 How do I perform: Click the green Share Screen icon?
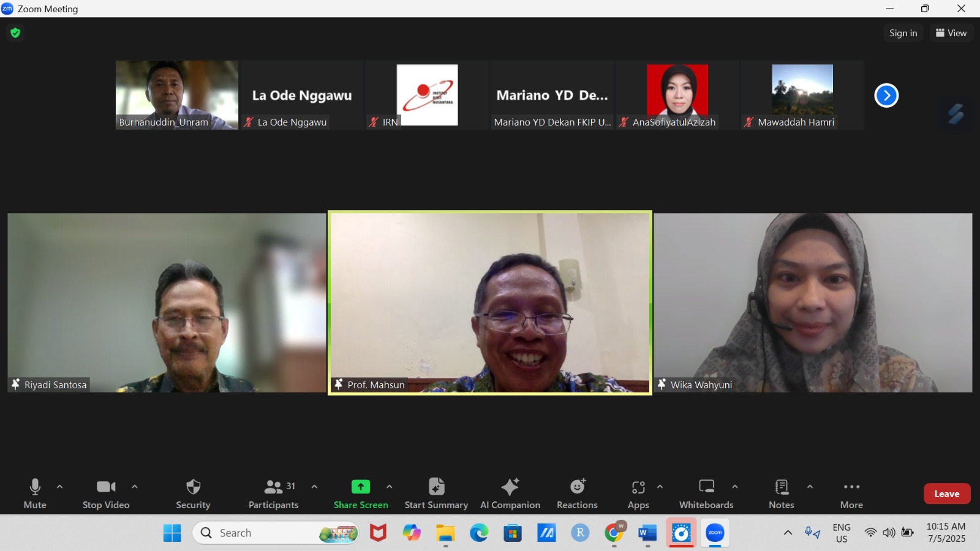pyautogui.click(x=360, y=487)
